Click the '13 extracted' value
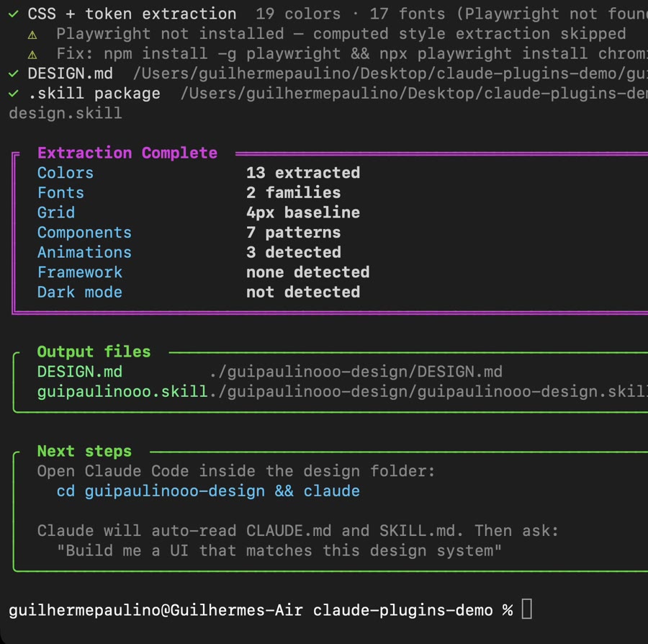This screenshot has height=644, width=648. point(303,173)
